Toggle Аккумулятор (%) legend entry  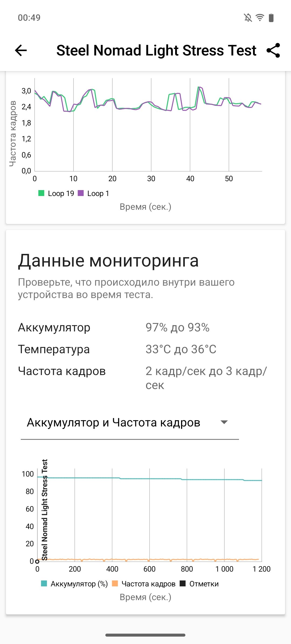pyautogui.click(x=74, y=584)
